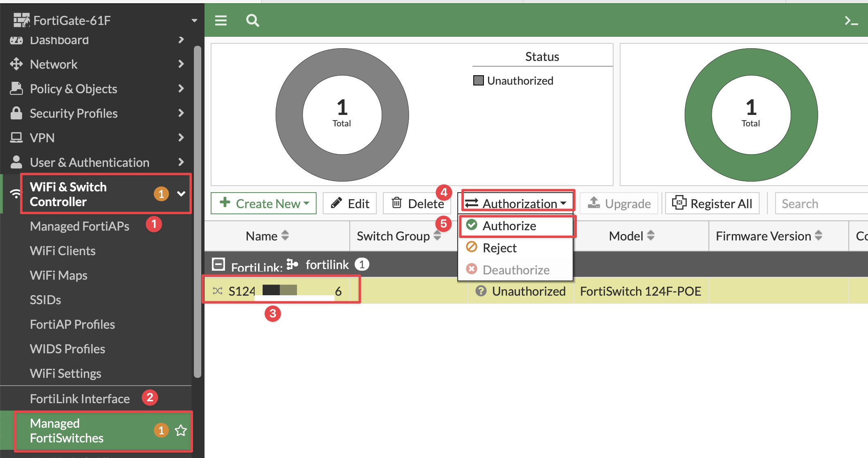Click FortiSwitch 124F-POE model cell
The height and width of the screenshot is (458, 868).
(641, 291)
